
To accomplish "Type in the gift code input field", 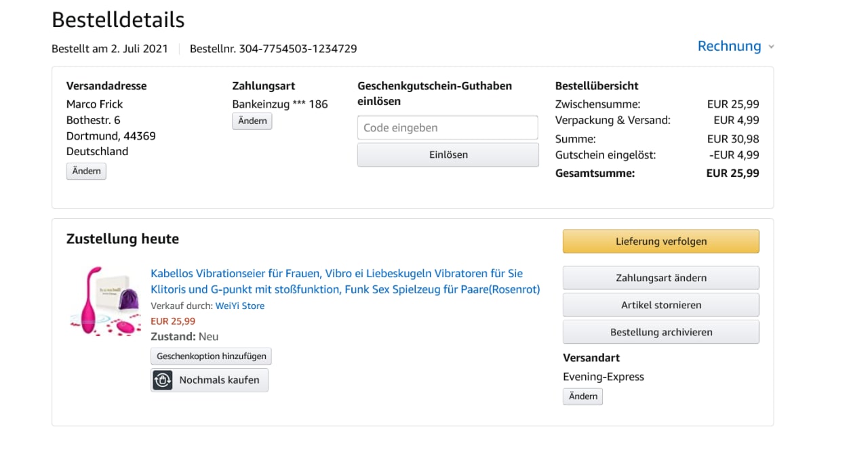I will point(448,127).
